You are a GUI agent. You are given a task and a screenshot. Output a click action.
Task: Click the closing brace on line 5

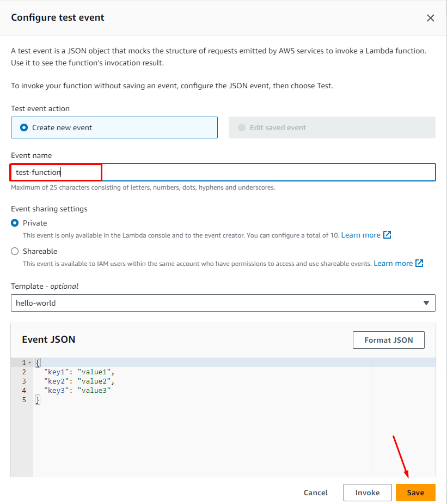(38, 400)
